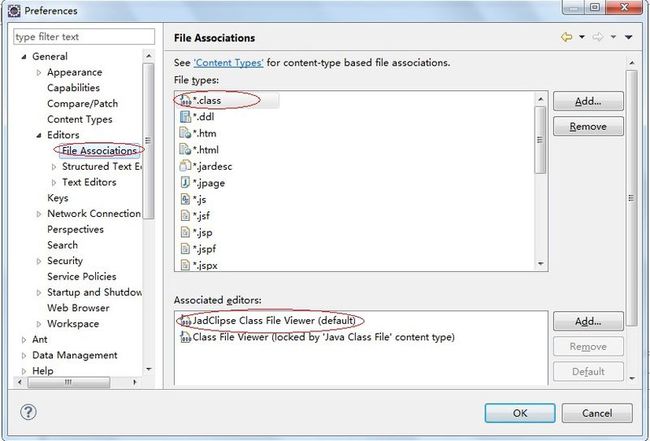Click the Eclipse Preferences window icon

pyautogui.click(x=14, y=11)
